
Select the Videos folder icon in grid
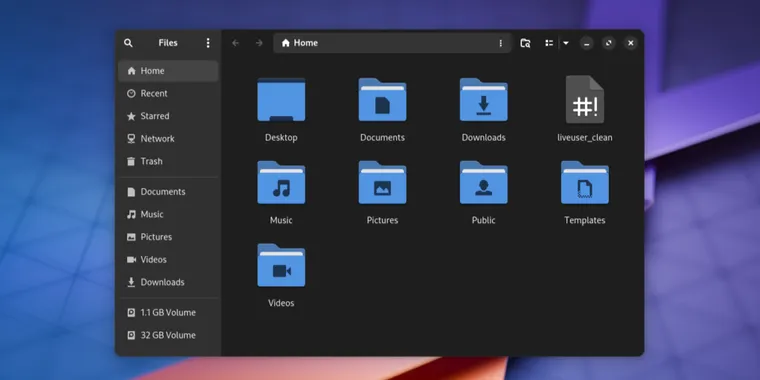[x=281, y=265]
